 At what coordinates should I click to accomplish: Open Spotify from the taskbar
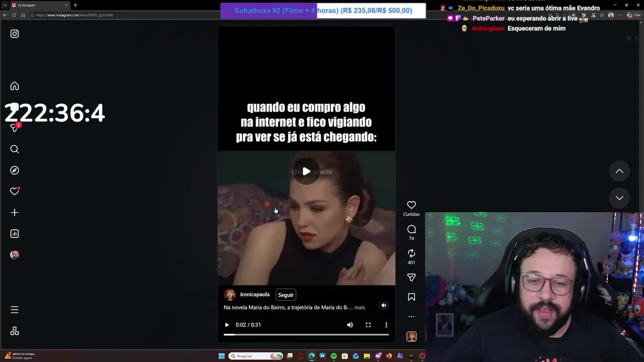334,356
